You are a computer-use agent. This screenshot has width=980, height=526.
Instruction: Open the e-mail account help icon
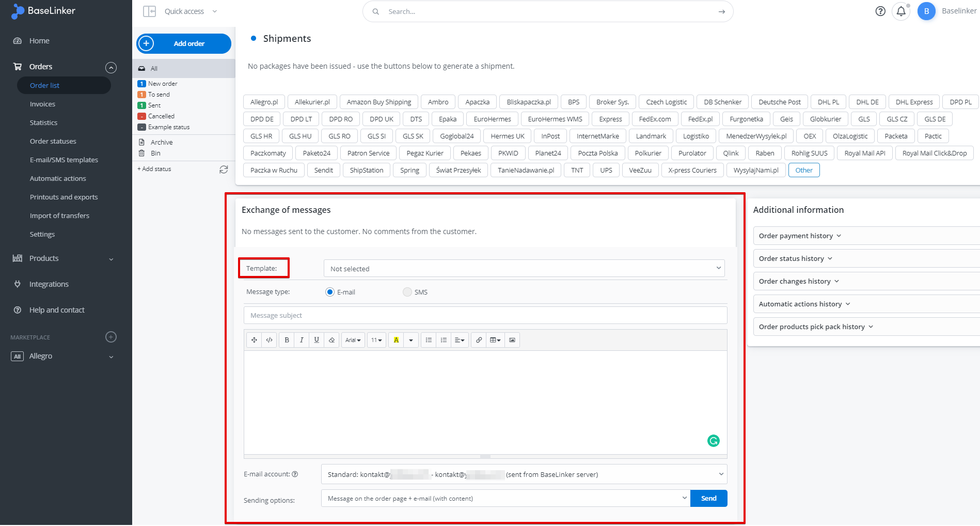click(295, 474)
